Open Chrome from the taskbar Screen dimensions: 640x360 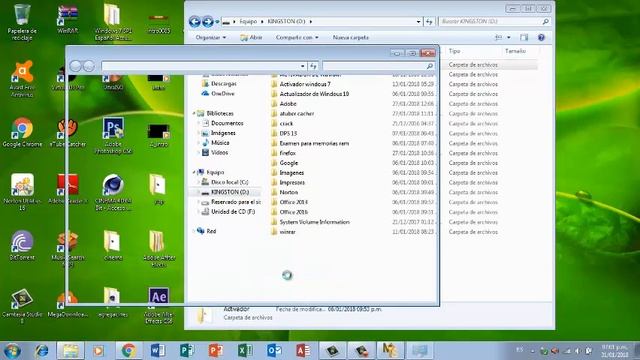[128, 351]
